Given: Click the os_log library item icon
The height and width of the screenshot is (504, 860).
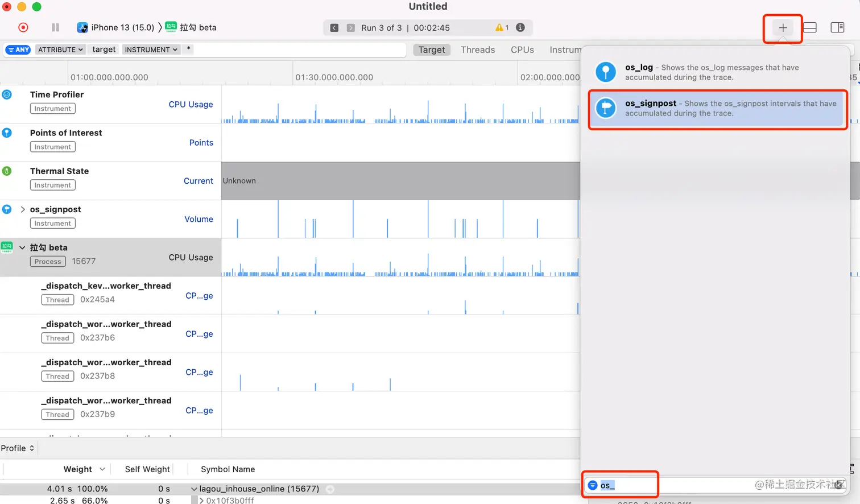Looking at the screenshot, I should click(x=606, y=72).
